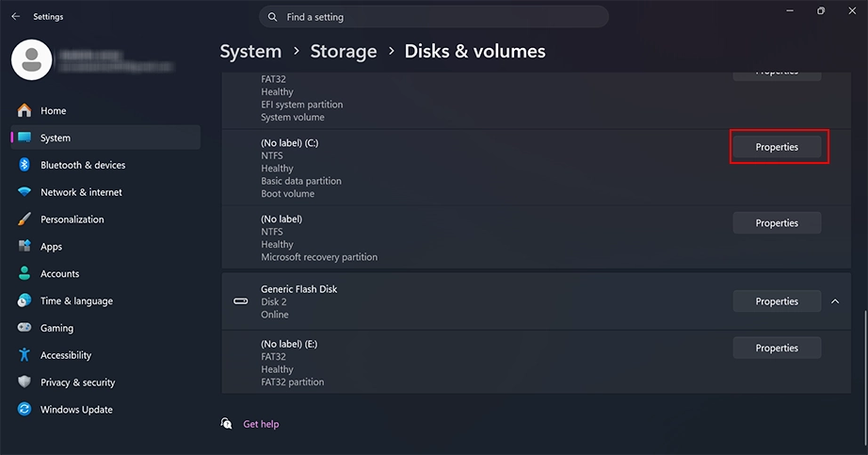
Task: Click the Privacy shield icon
Action: pos(24,382)
